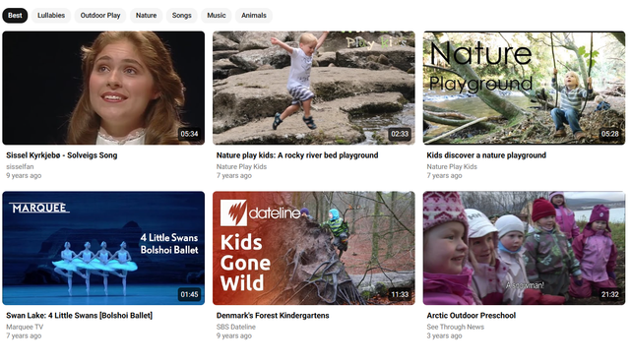Click the 02:33 duration badge
630x364 pixels.
pyautogui.click(x=400, y=134)
